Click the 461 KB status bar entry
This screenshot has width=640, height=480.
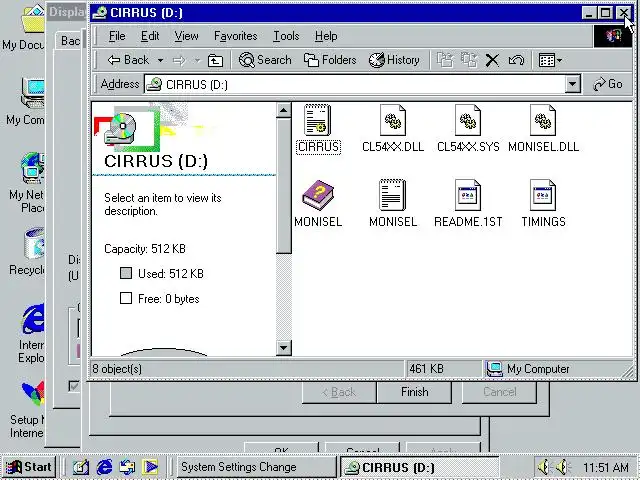click(x=426, y=369)
